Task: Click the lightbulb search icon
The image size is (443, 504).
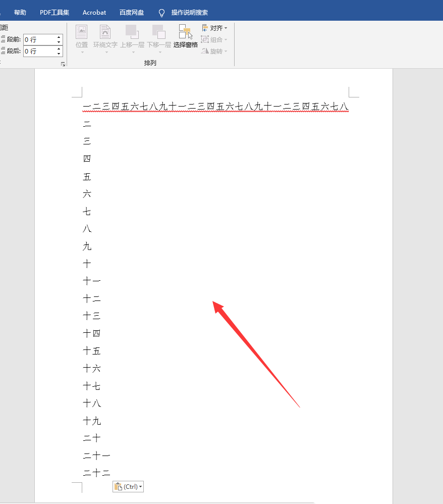Action: click(161, 13)
